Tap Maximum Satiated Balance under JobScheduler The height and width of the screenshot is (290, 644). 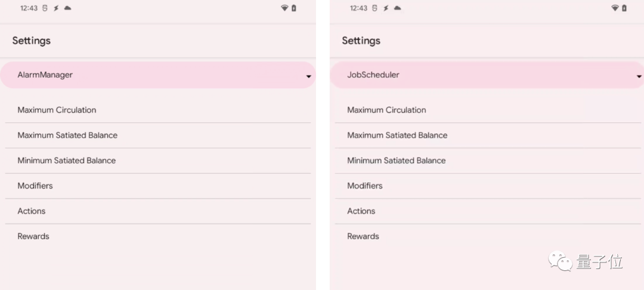(397, 135)
